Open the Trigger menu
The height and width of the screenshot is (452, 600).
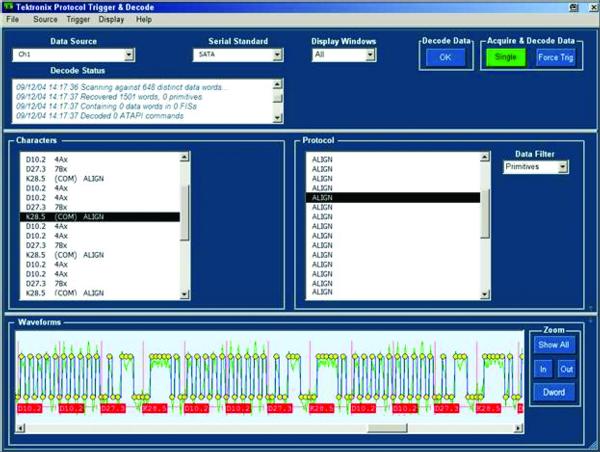[x=78, y=20]
